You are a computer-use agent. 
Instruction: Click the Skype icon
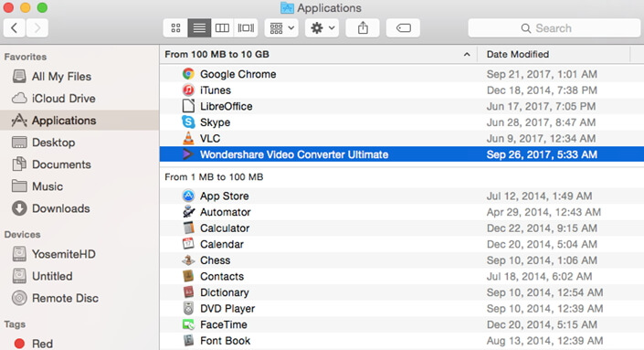click(188, 122)
